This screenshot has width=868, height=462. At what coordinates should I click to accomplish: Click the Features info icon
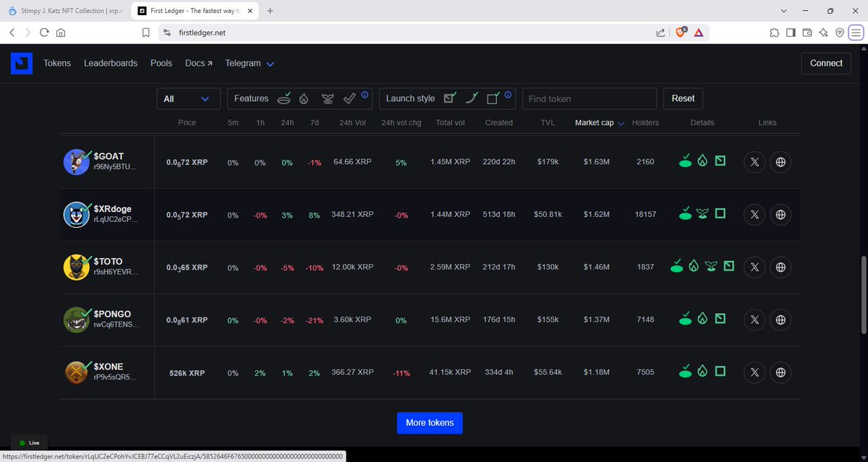click(x=365, y=95)
